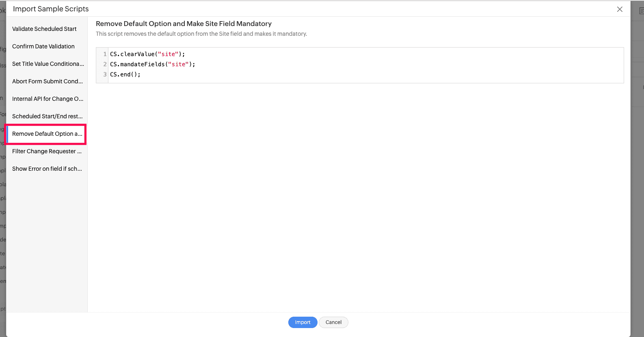The height and width of the screenshot is (337, 644).
Task: Select Remove Default Option script entry
Action: tap(47, 134)
